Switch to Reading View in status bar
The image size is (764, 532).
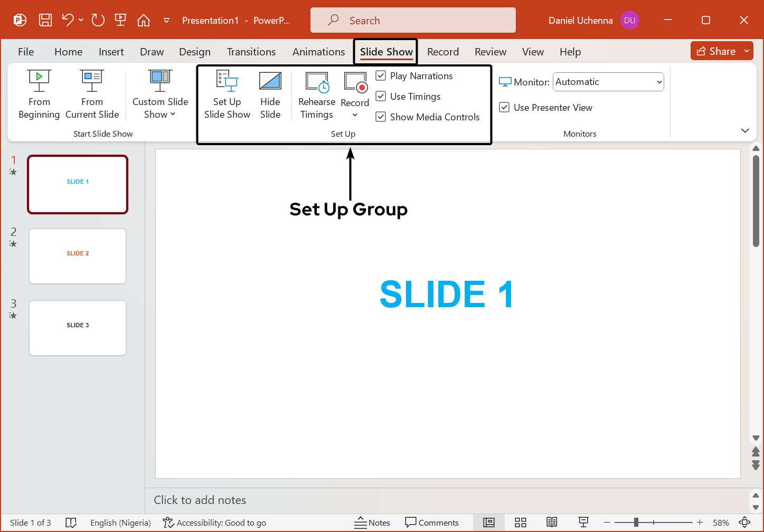tap(552, 522)
